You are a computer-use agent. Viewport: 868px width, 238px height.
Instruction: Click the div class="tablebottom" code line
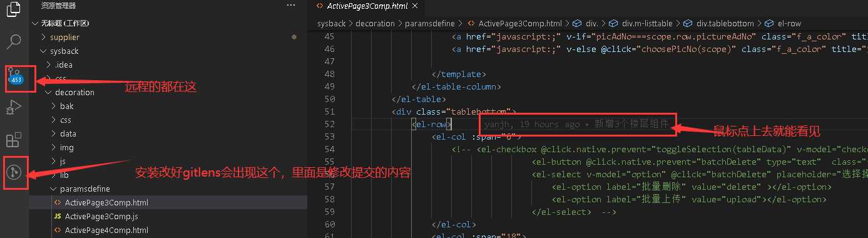[x=454, y=111]
